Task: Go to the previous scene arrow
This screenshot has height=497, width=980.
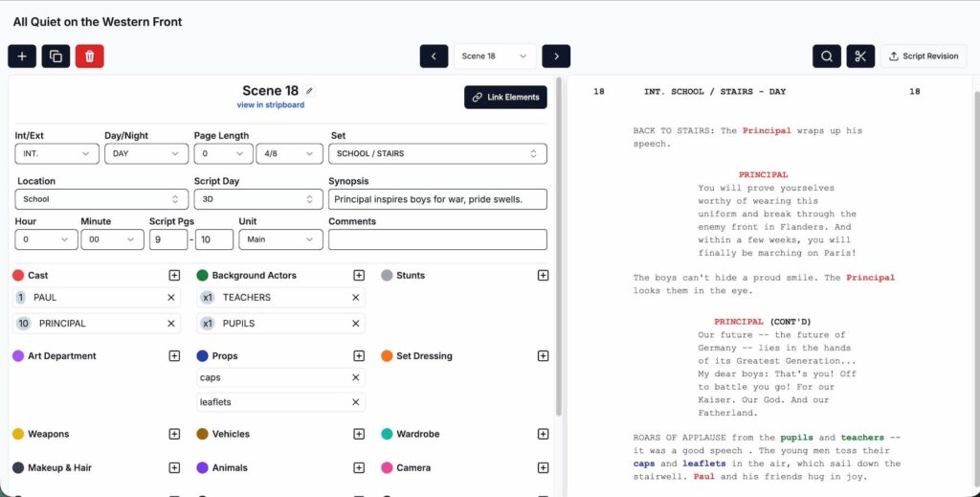Action: 434,56
